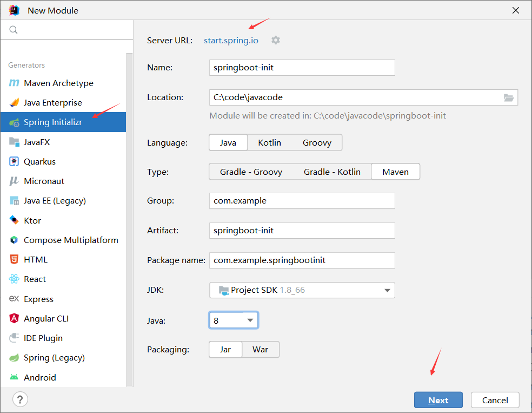Click the Maven Archetype generator icon
The width and height of the screenshot is (532, 413).
[14, 83]
